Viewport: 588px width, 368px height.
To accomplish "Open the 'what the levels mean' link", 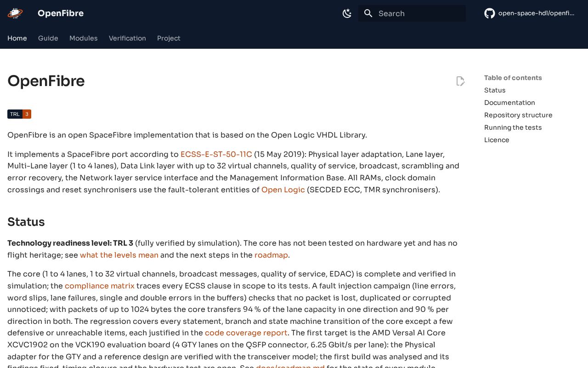I will pyautogui.click(x=119, y=255).
